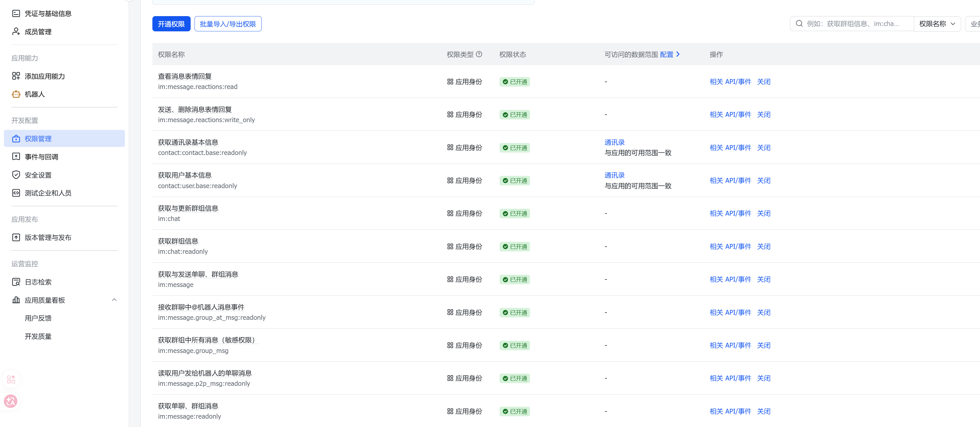
Task: Click the pink grid sparkle floating icon
Action: tap(11, 379)
